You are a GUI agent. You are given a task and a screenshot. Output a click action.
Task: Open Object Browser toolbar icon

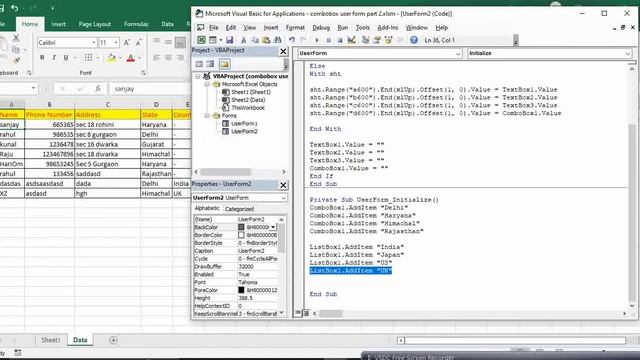pos(388,40)
